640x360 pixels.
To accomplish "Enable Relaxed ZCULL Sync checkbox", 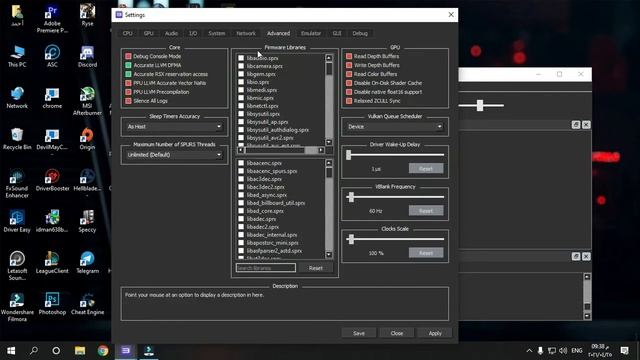I will pyautogui.click(x=349, y=101).
